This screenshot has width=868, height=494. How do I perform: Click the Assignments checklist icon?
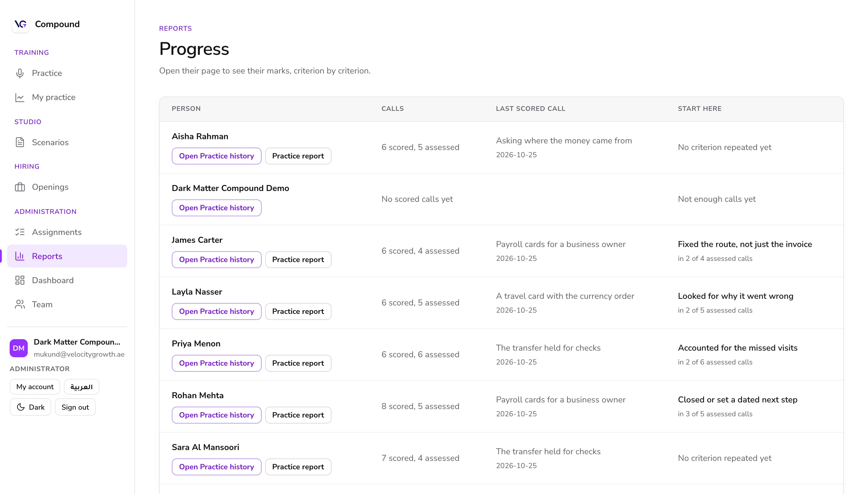click(x=20, y=232)
